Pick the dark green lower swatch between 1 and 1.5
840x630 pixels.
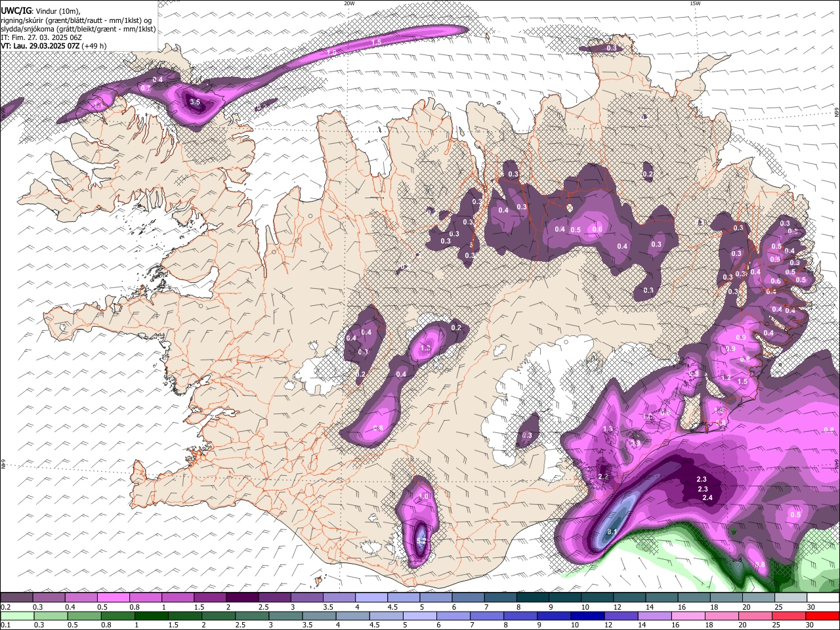(151, 616)
